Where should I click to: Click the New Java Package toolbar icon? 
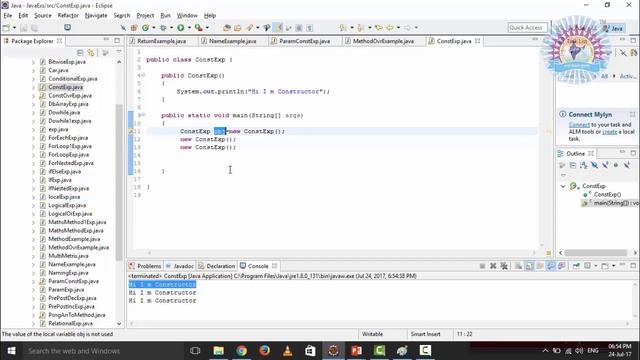[134, 28]
